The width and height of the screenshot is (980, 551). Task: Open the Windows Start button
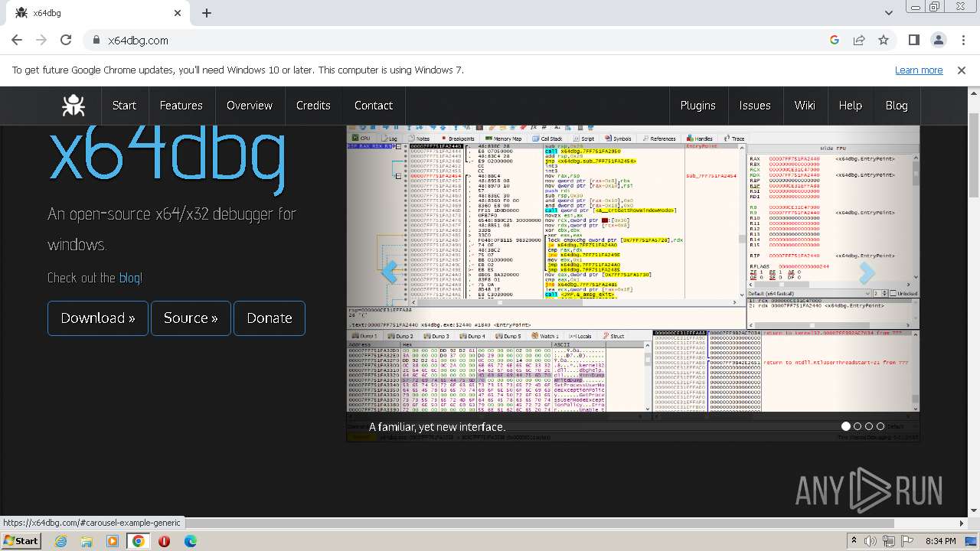pyautogui.click(x=21, y=541)
